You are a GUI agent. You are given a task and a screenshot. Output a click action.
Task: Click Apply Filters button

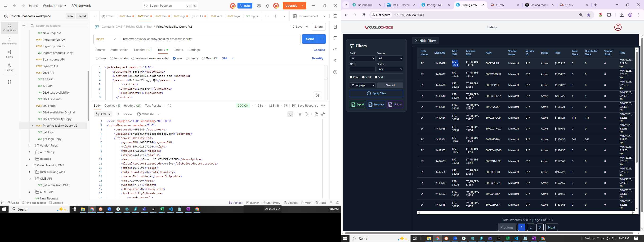tap(376, 93)
